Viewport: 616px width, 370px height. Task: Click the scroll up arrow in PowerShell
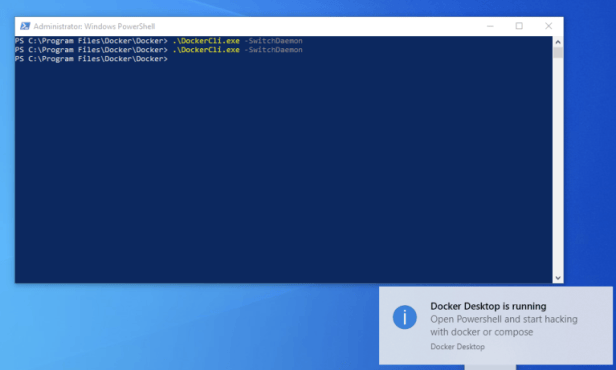click(557, 42)
